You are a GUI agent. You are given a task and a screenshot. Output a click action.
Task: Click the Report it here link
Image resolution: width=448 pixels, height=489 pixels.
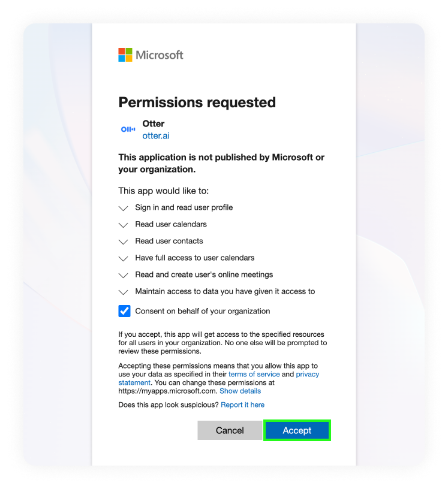click(242, 405)
